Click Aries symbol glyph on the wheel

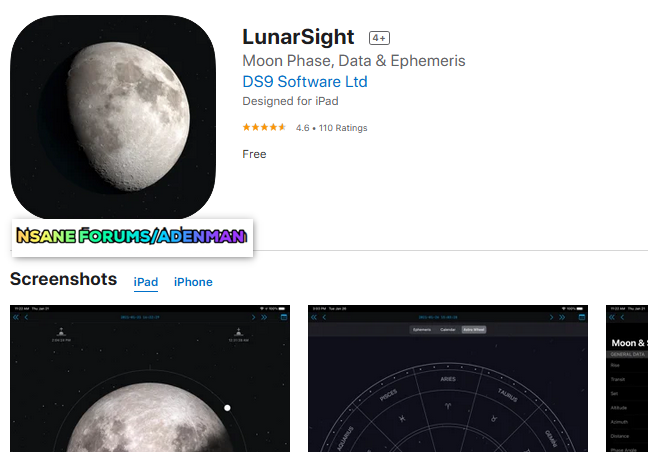coord(448,406)
